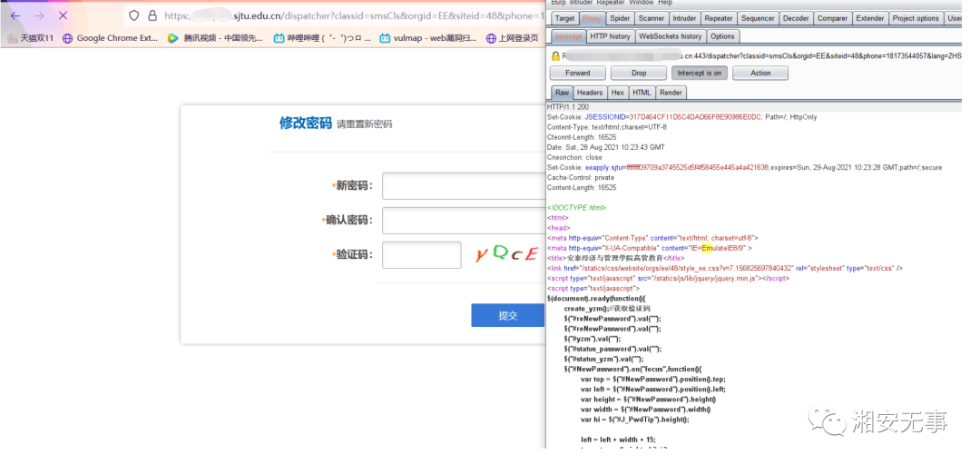980x465 pixels.
Task: Click the create_yzm() script line
Action: 607,309
